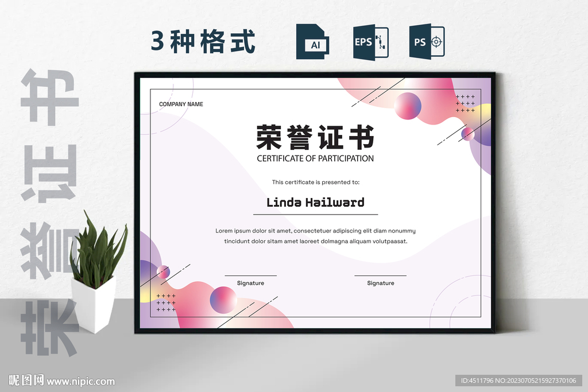Image resolution: width=588 pixels, height=392 pixels.
Task: Click the AI file format icon
Action: [x=312, y=41]
